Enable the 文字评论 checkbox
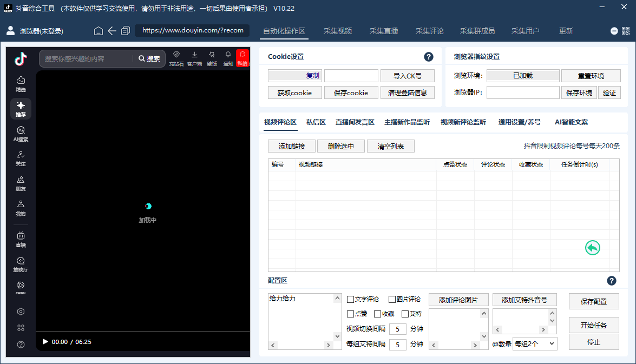The width and height of the screenshot is (636, 364). [349, 298]
